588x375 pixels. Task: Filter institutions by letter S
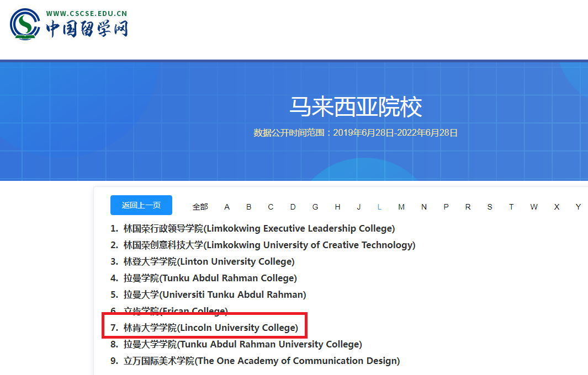490,207
